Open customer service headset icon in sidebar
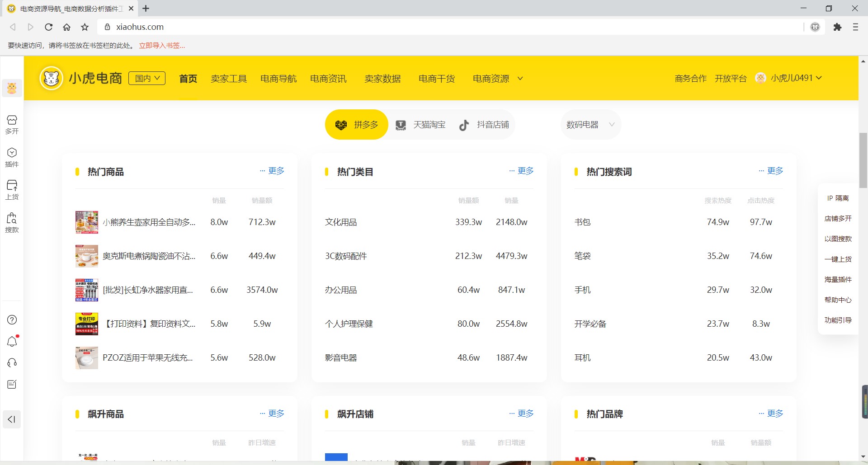The height and width of the screenshot is (465, 868). coord(12,363)
